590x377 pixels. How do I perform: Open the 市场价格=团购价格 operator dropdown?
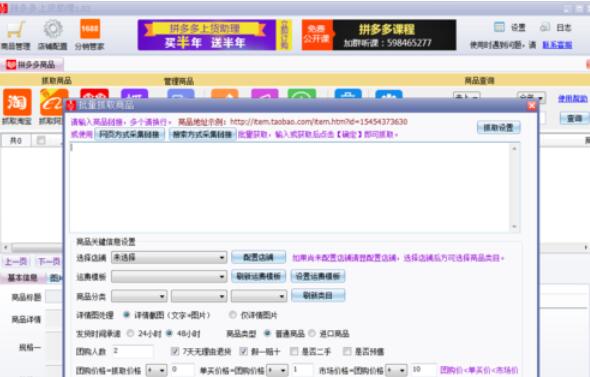[x=397, y=371]
